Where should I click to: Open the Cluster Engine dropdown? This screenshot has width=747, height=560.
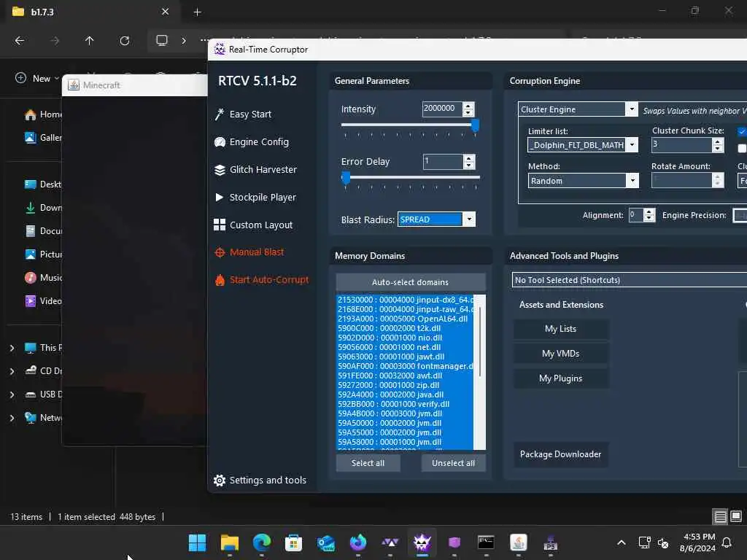632,109
